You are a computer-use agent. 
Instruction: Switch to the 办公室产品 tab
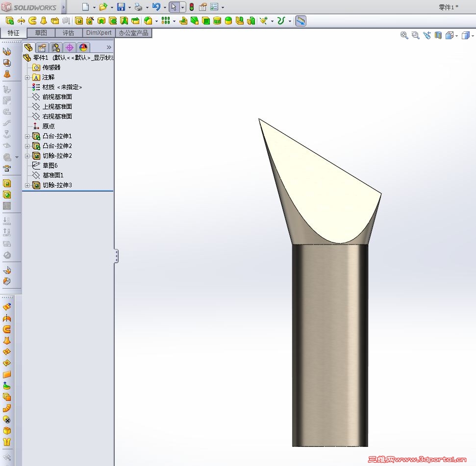pos(133,33)
